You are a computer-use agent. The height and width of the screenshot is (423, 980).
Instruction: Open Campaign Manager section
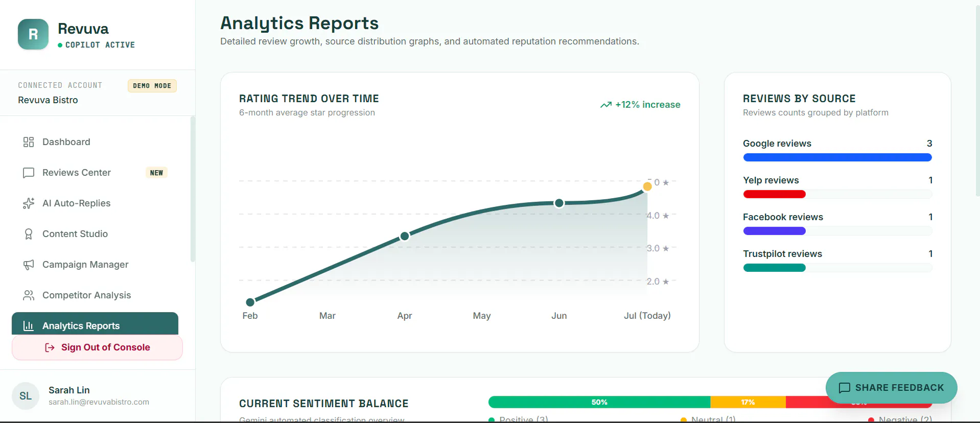(95, 265)
